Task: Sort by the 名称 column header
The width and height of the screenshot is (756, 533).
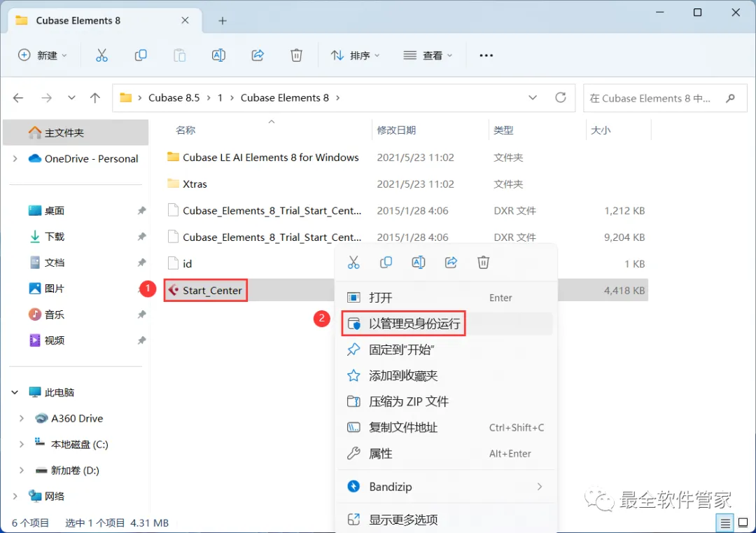Action: pos(185,130)
